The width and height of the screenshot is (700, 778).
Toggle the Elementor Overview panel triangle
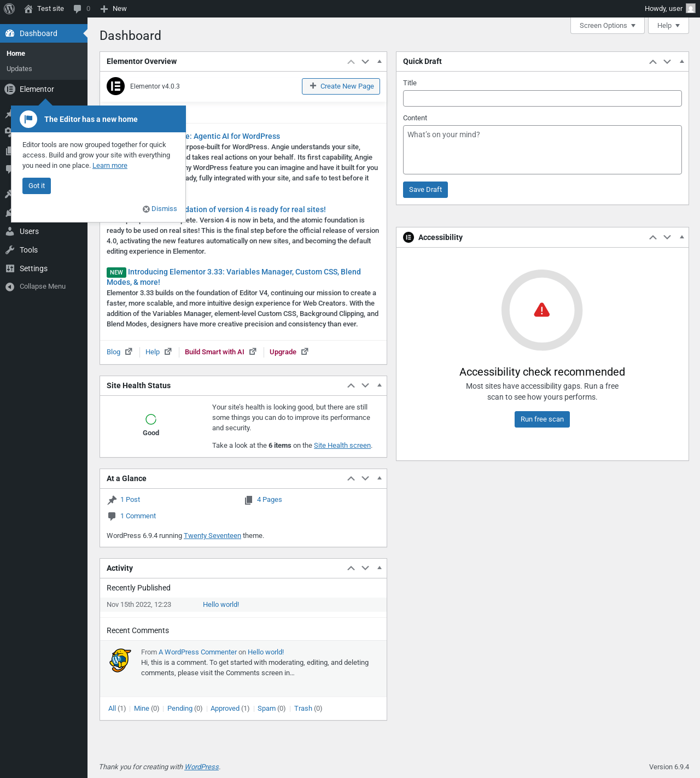coord(380,61)
